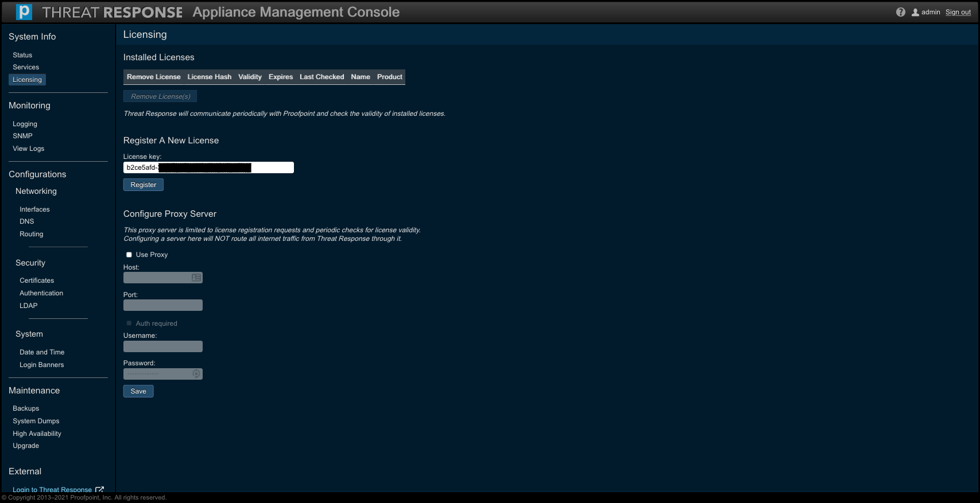This screenshot has height=503, width=980.
Task: Click the Maintenance section heading
Action: 34,391
